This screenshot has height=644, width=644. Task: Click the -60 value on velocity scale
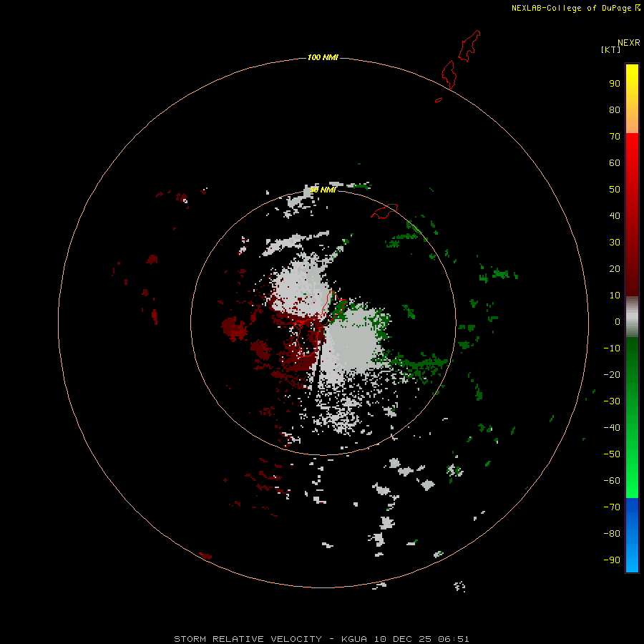pos(612,481)
